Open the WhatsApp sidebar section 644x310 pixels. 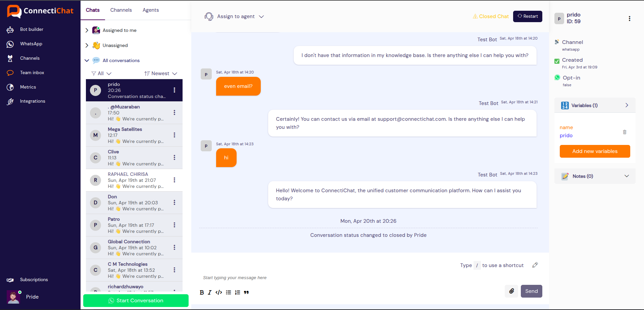(x=31, y=44)
